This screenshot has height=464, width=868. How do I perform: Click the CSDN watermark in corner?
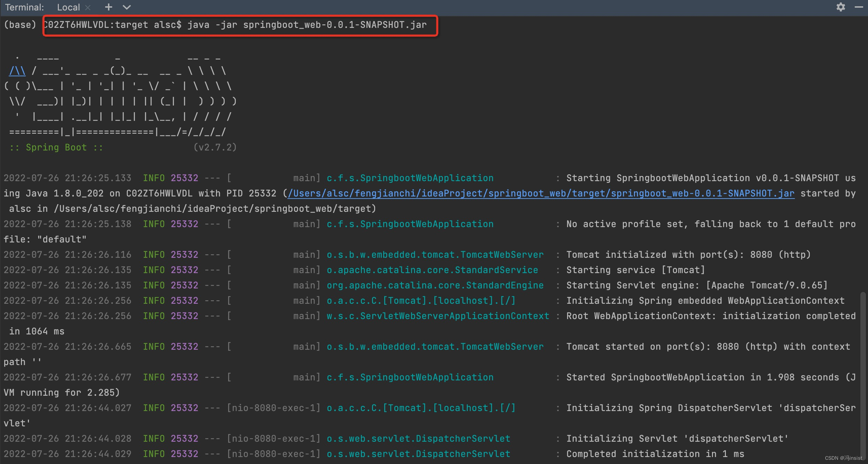click(843, 458)
